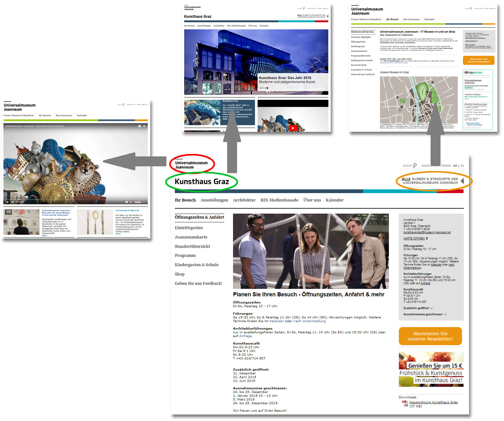The image size is (504, 421).
Task: Select 'Öffnungszeiten & Anfahrt' in main page sidebar
Action: pyautogui.click(x=199, y=217)
